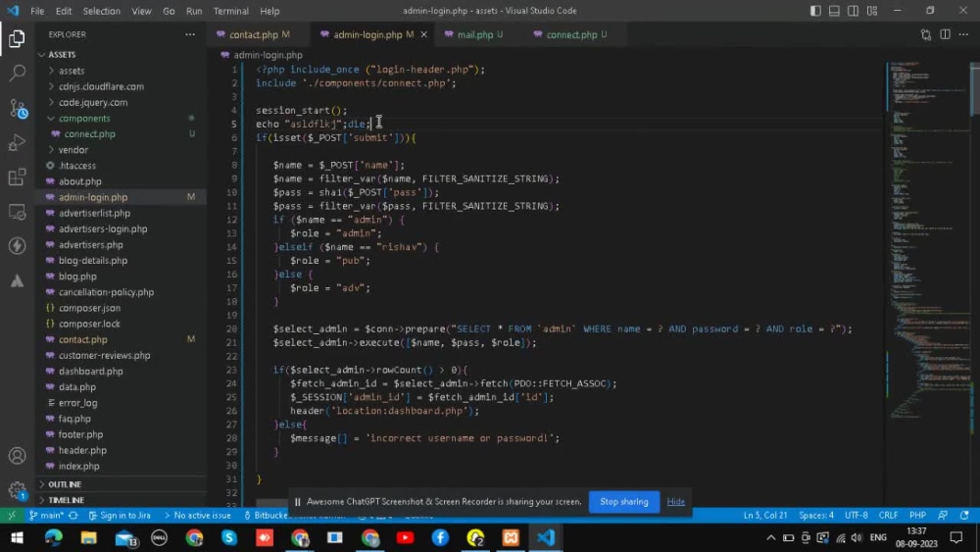Open the File menu

click(x=37, y=11)
